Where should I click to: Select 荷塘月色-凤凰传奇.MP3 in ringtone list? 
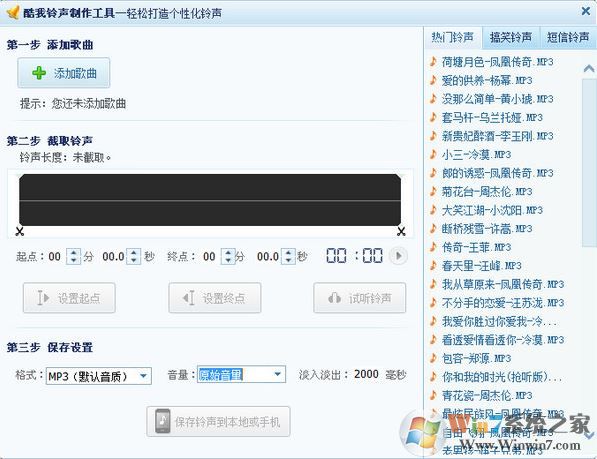coord(497,62)
